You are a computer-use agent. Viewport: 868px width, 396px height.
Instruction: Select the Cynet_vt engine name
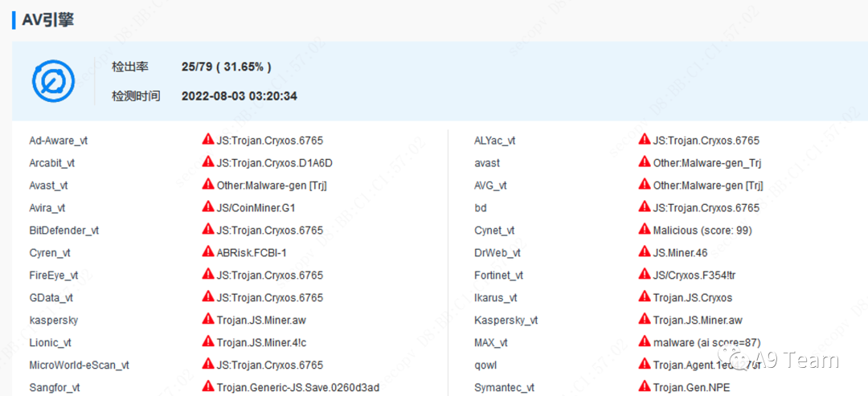pos(494,230)
